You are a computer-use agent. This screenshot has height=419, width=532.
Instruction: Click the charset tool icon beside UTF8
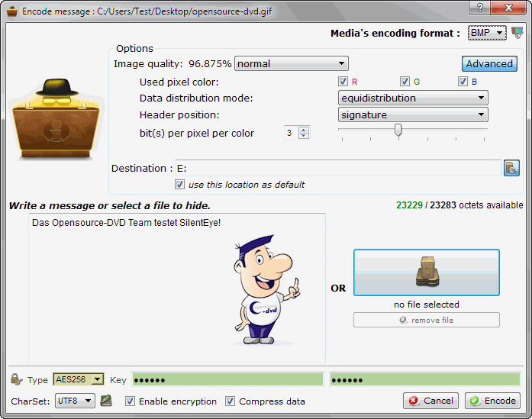click(x=106, y=401)
